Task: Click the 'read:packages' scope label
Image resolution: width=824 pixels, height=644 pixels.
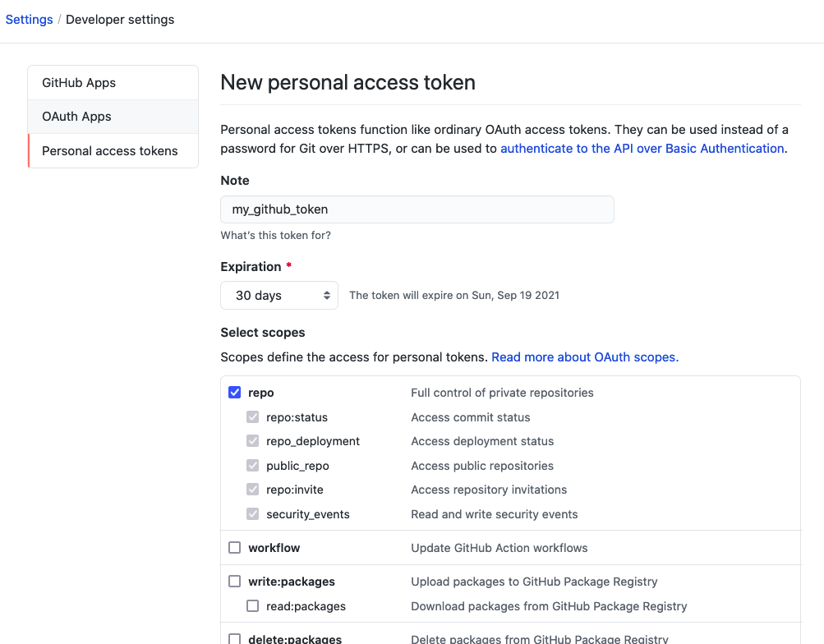Action: pos(306,606)
